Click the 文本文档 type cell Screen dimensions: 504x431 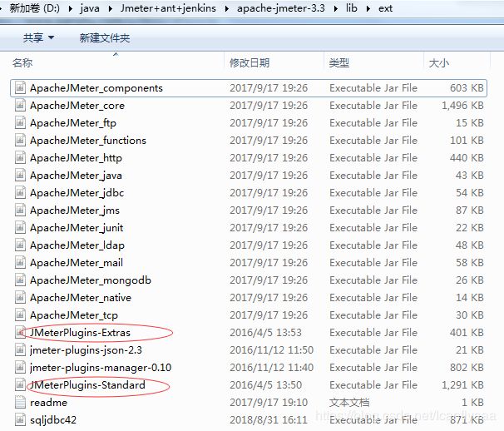(x=349, y=402)
